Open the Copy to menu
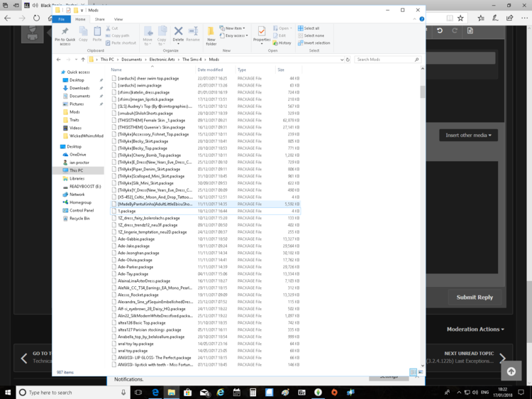The width and height of the screenshot is (532, 399). (162, 36)
